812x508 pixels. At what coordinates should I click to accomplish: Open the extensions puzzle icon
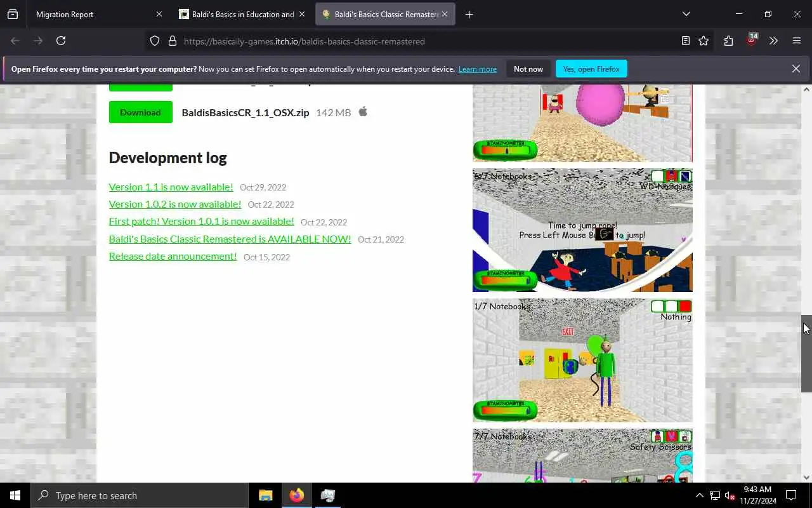(728, 41)
